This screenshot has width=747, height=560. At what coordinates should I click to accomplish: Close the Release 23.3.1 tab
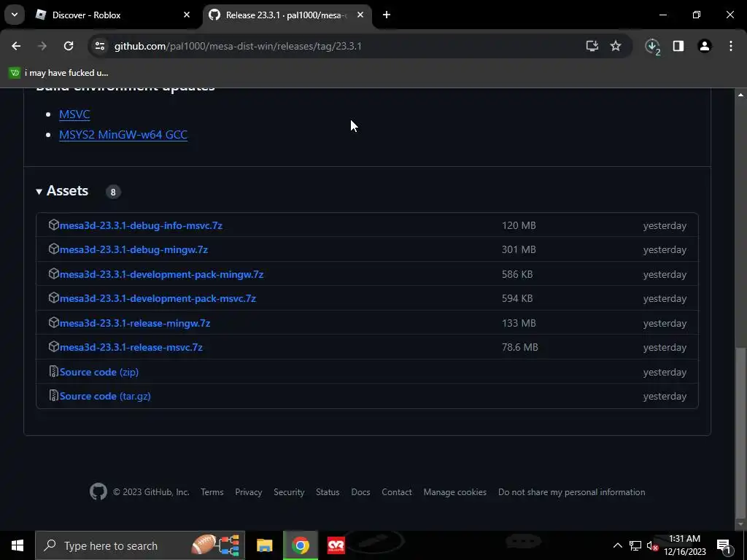360,15
